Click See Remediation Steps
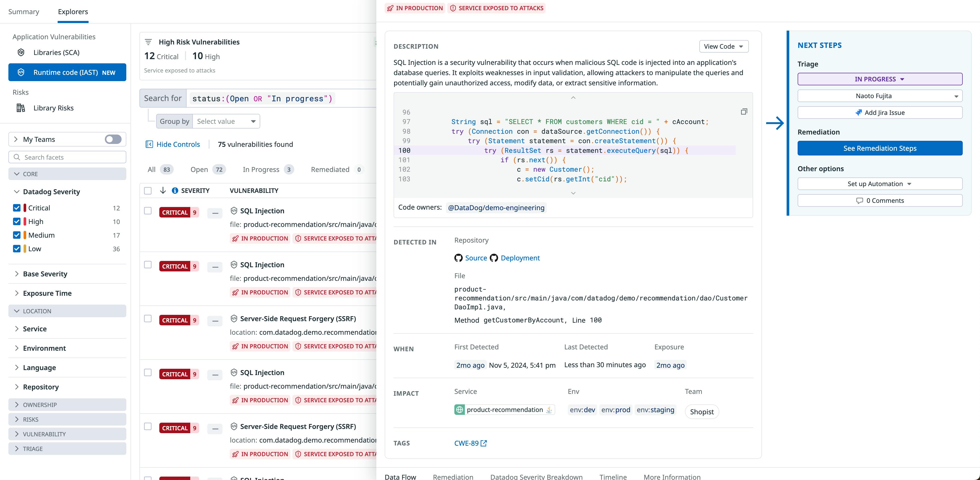This screenshot has width=980, height=480. click(x=880, y=148)
